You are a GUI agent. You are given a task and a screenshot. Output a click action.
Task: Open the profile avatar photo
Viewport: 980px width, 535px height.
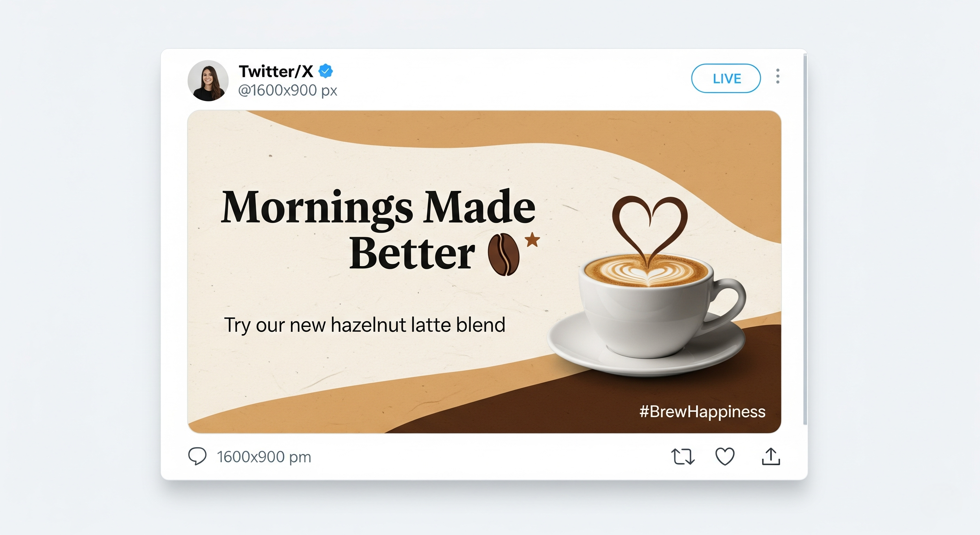(x=208, y=81)
